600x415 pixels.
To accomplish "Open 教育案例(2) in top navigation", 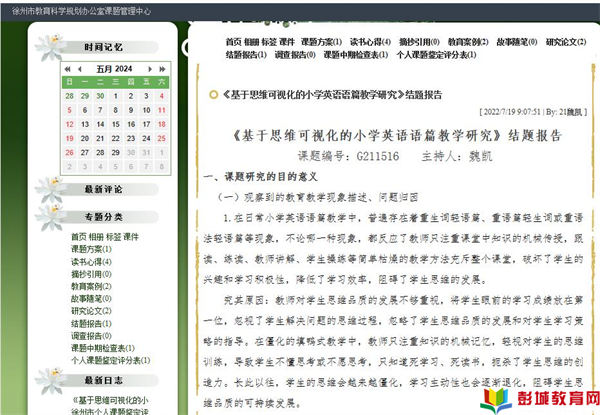I will pos(468,42).
